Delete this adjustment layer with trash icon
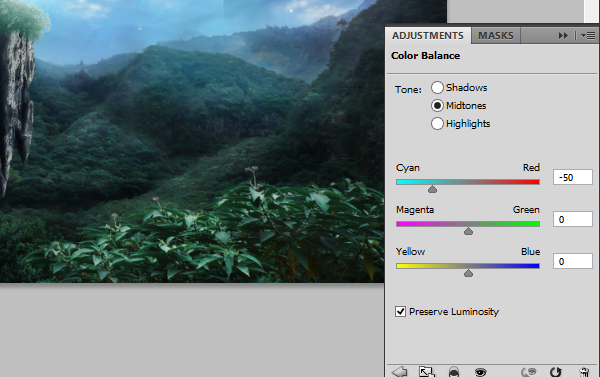This screenshot has height=377, width=600. (584, 372)
